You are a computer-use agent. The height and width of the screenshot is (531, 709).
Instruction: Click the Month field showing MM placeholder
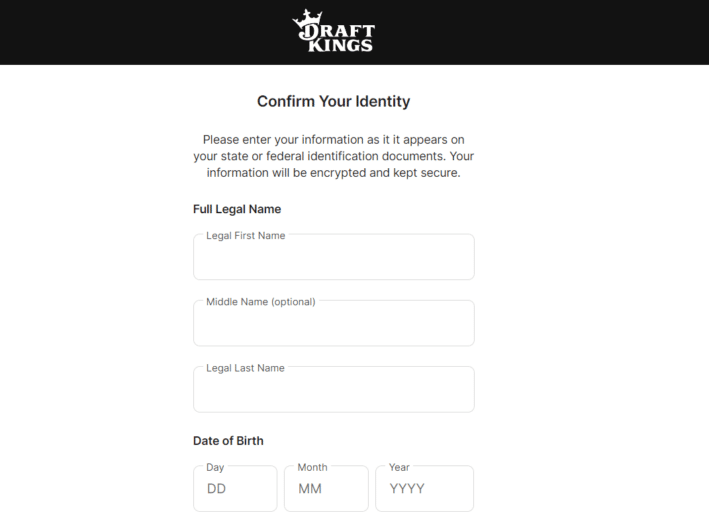pyautogui.click(x=326, y=488)
